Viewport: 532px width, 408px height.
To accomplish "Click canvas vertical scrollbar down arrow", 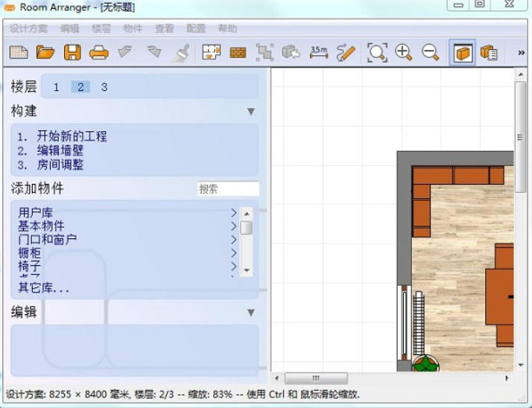I will 521,365.
